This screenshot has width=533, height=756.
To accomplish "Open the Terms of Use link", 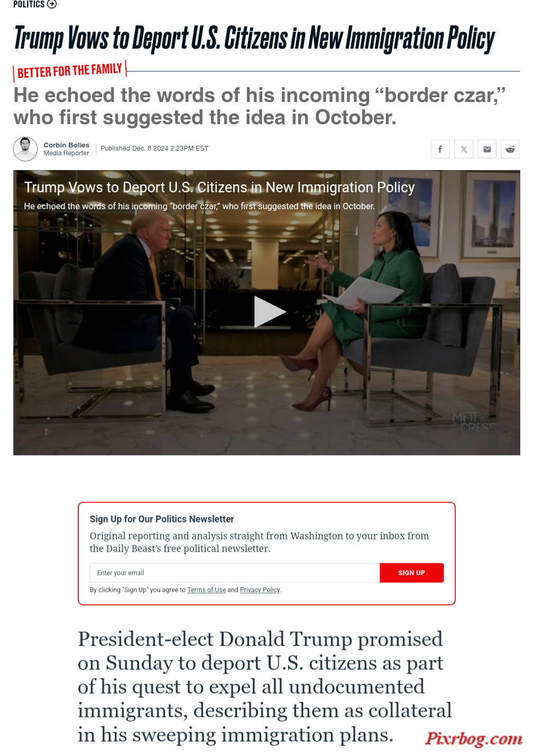I will [x=206, y=590].
